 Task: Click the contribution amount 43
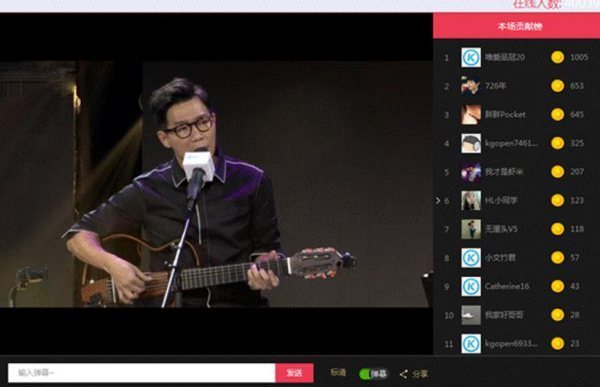[575, 286]
